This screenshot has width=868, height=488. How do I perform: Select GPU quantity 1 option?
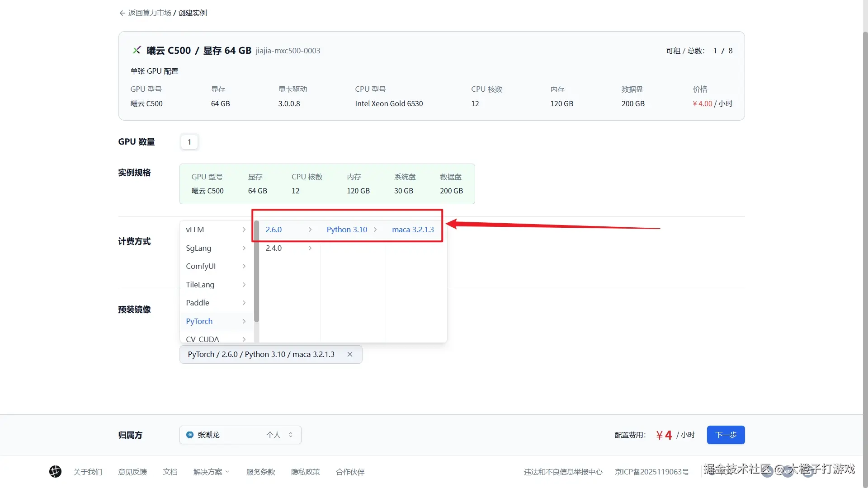(x=189, y=142)
